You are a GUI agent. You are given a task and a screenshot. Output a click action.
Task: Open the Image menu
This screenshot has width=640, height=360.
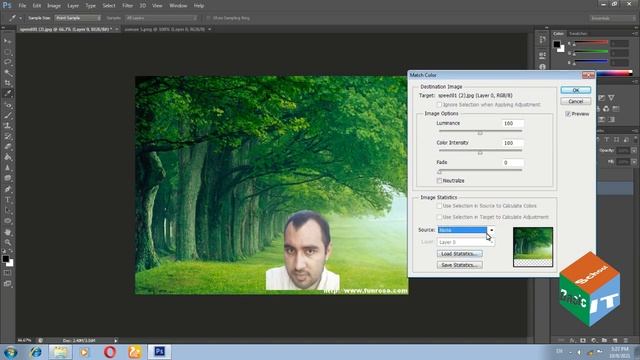point(54,6)
